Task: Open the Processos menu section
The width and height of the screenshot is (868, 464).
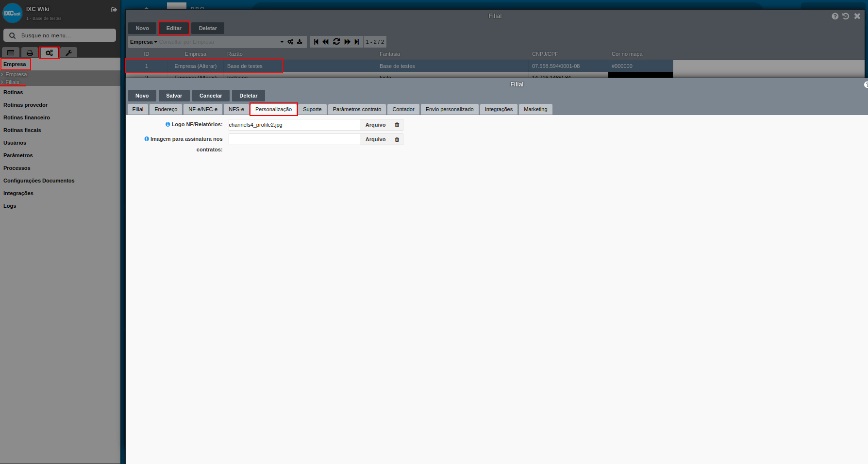Action: (17, 168)
